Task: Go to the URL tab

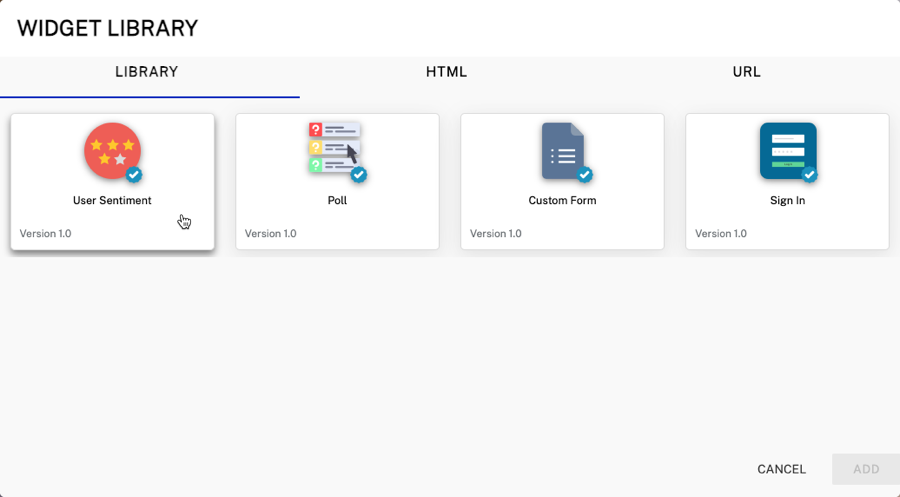Action: (x=746, y=72)
